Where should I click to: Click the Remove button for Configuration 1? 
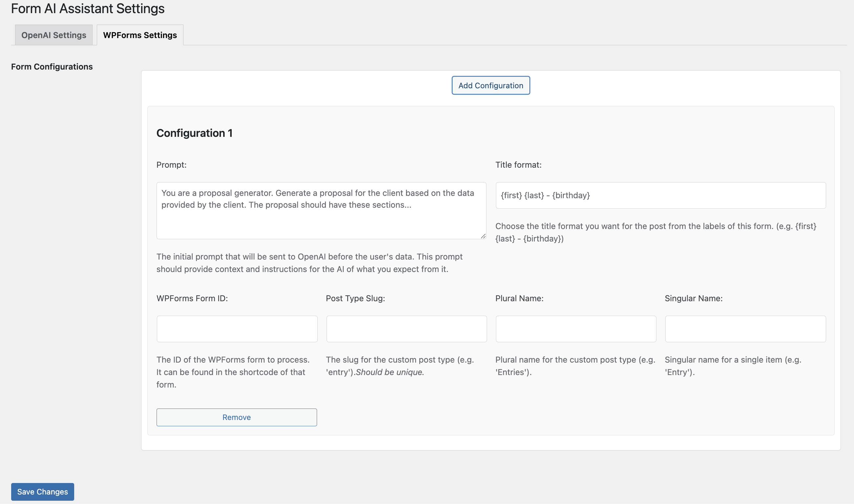point(236,417)
